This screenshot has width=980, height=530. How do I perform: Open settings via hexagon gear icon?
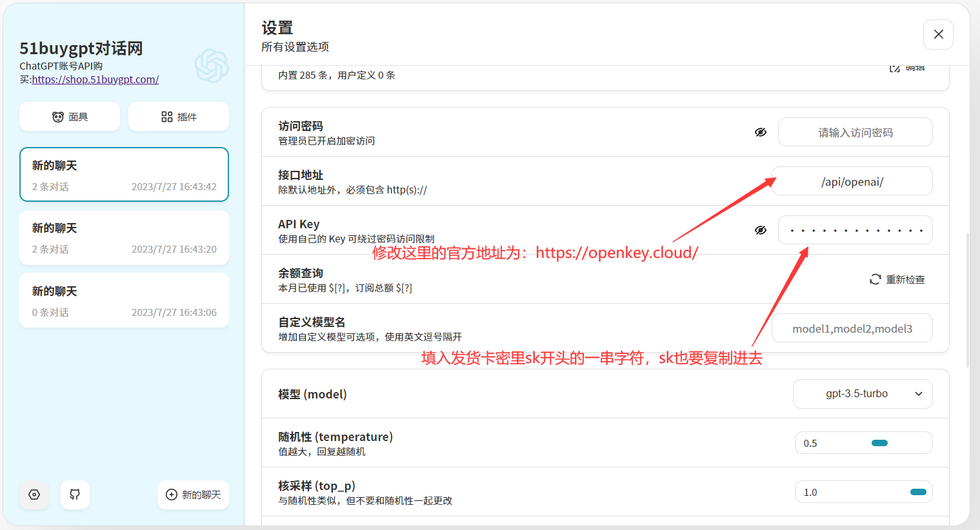click(34, 495)
